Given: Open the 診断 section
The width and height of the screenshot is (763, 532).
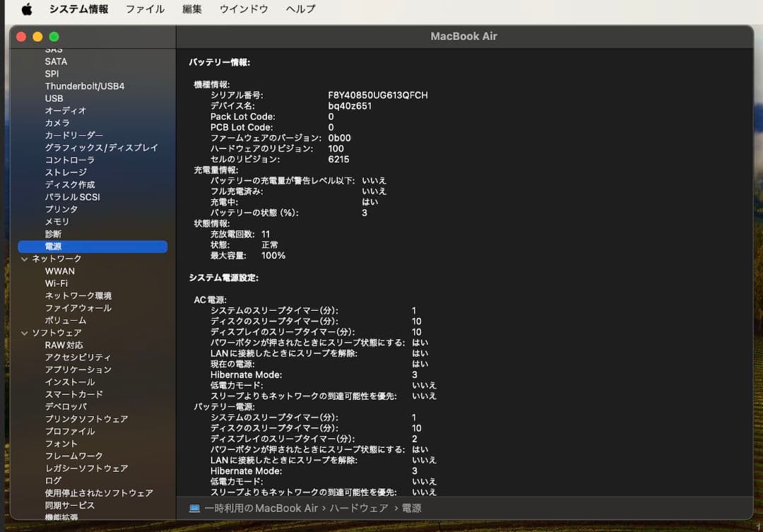Looking at the screenshot, I should click(53, 233).
